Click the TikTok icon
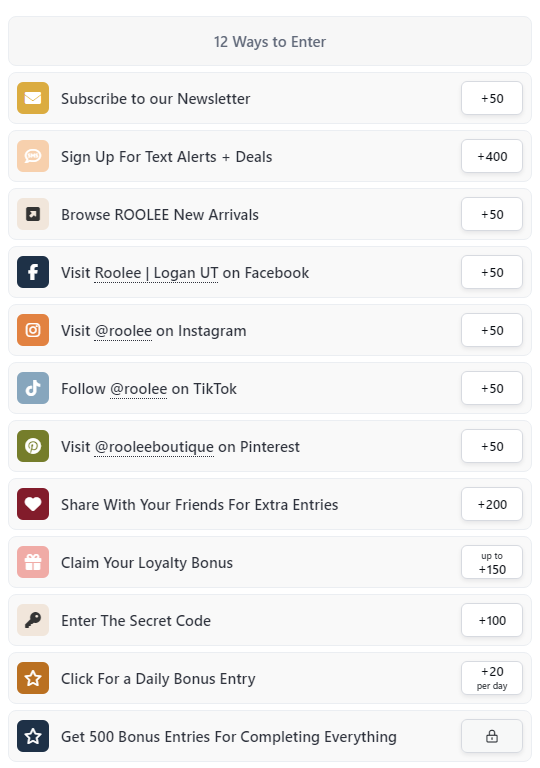This screenshot has width=540, height=768. [x=33, y=388]
